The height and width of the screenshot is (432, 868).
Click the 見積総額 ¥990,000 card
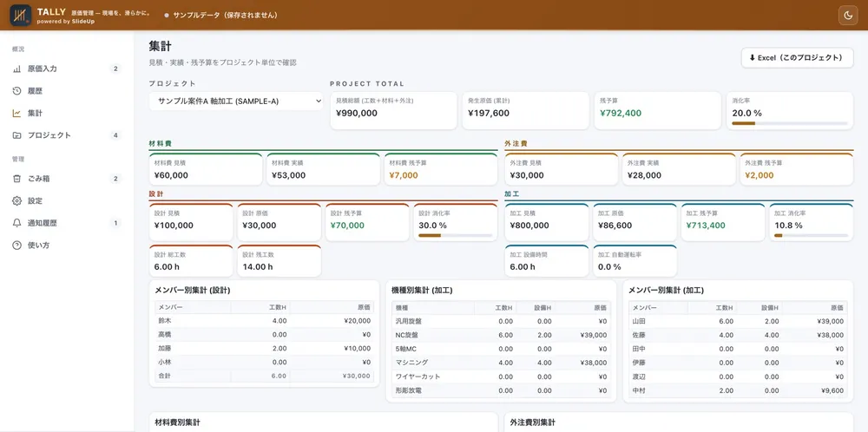[x=393, y=111]
